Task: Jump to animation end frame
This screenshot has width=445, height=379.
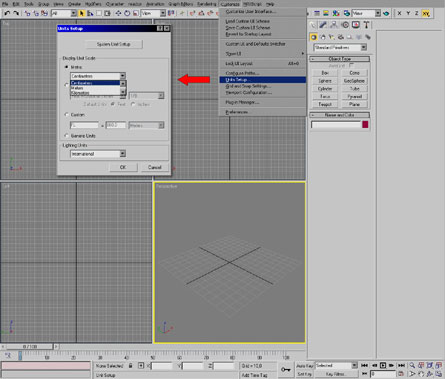Action: (x=401, y=365)
